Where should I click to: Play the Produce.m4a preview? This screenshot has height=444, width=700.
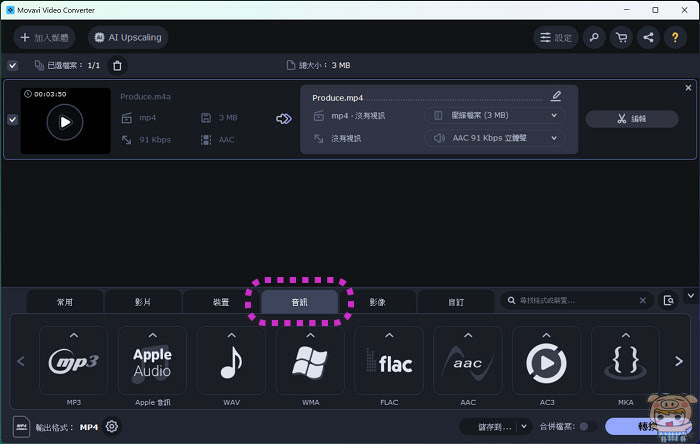pos(65,122)
